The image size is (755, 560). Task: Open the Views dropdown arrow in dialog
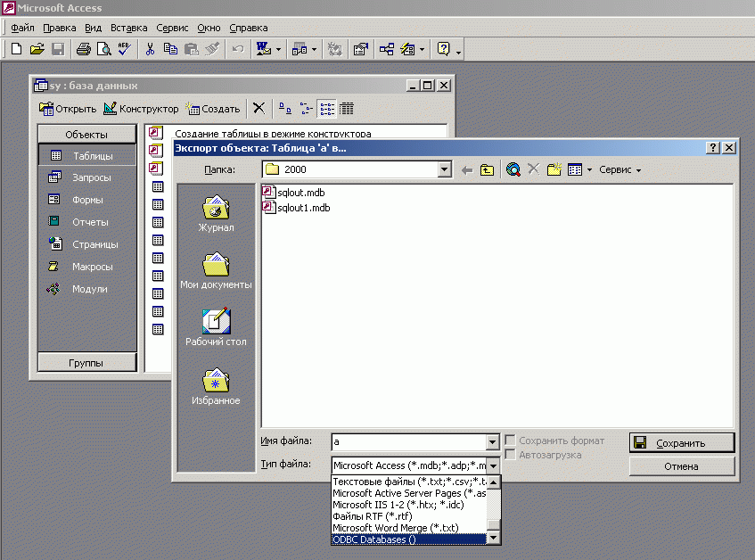[x=589, y=170]
